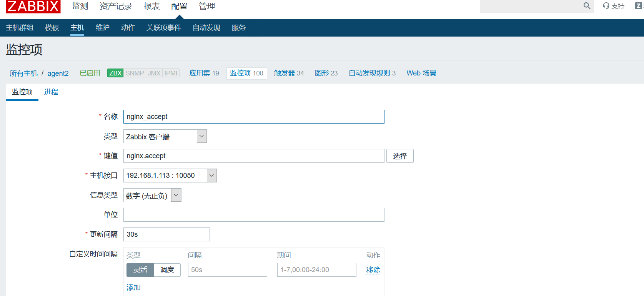Image resolution: width=644 pixels, height=296 pixels.
Task: Go to 关联项事件 submenu
Action: (x=164, y=28)
